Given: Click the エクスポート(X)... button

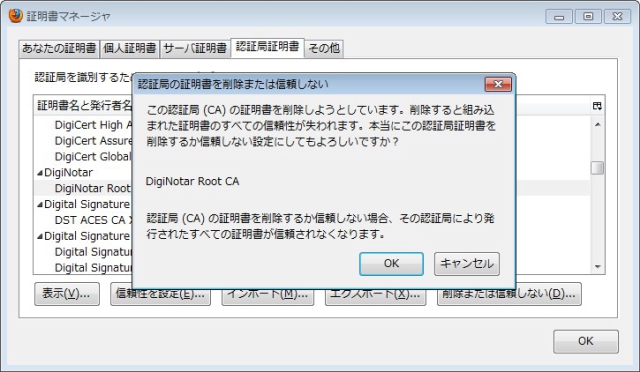Looking at the screenshot, I should 376,294.
